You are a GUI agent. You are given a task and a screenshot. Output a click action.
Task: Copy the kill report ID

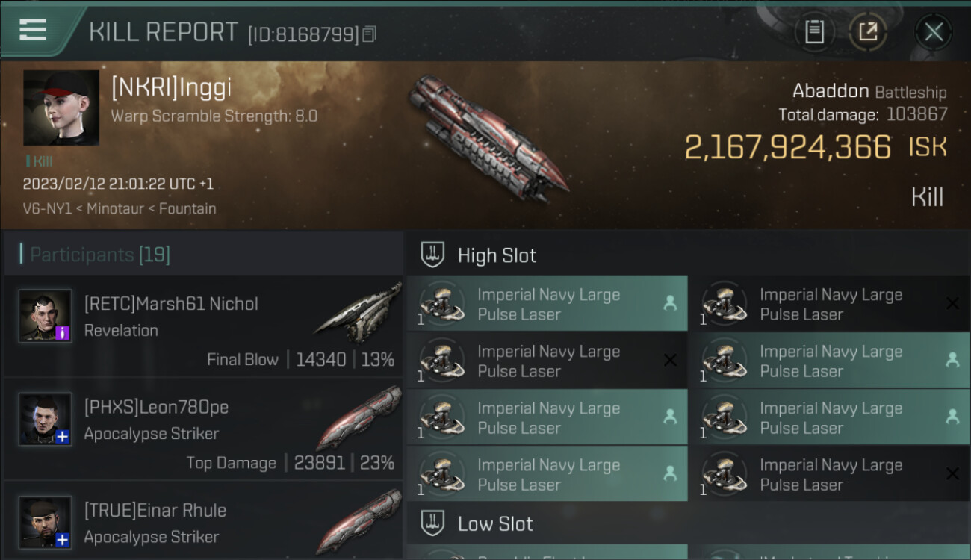[x=370, y=34]
